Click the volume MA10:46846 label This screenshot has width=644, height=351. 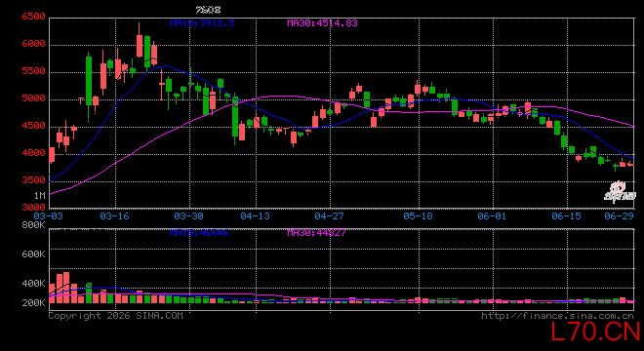[x=200, y=233]
